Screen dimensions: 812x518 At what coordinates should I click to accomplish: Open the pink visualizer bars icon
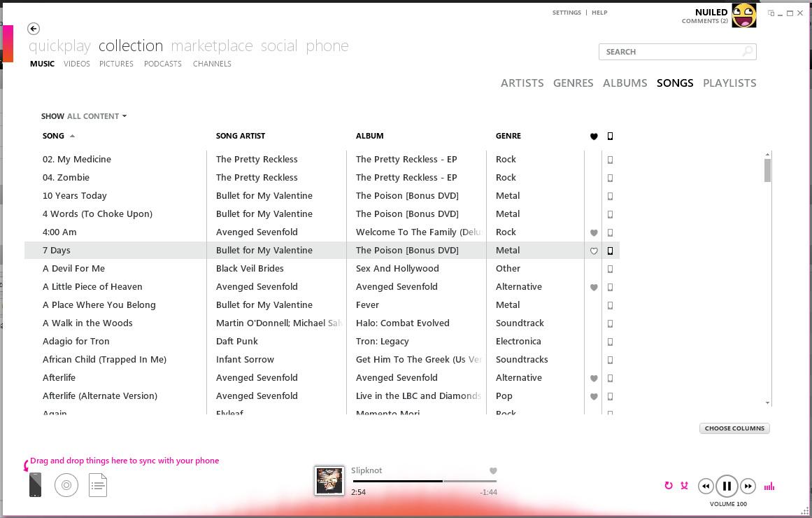[769, 486]
